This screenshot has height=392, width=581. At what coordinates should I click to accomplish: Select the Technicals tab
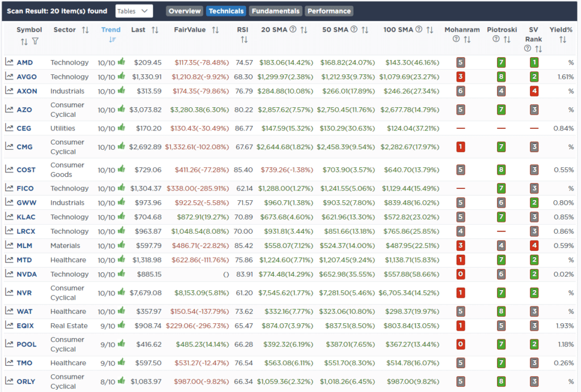click(226, 11)
